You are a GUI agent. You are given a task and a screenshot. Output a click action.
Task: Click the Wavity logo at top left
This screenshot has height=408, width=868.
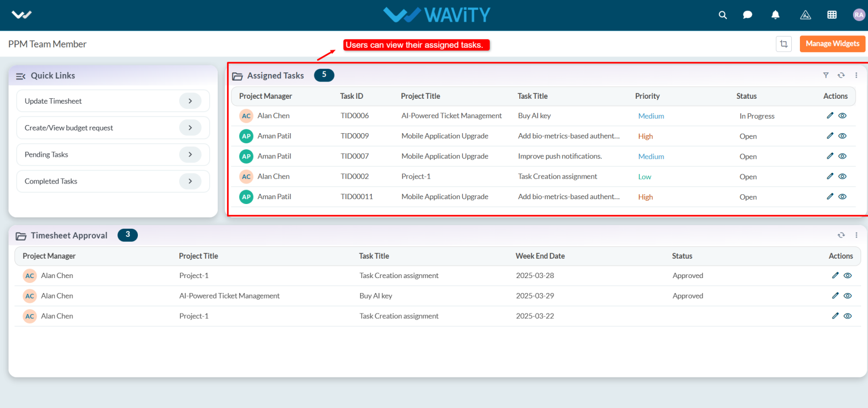click(x=21, y=14)
